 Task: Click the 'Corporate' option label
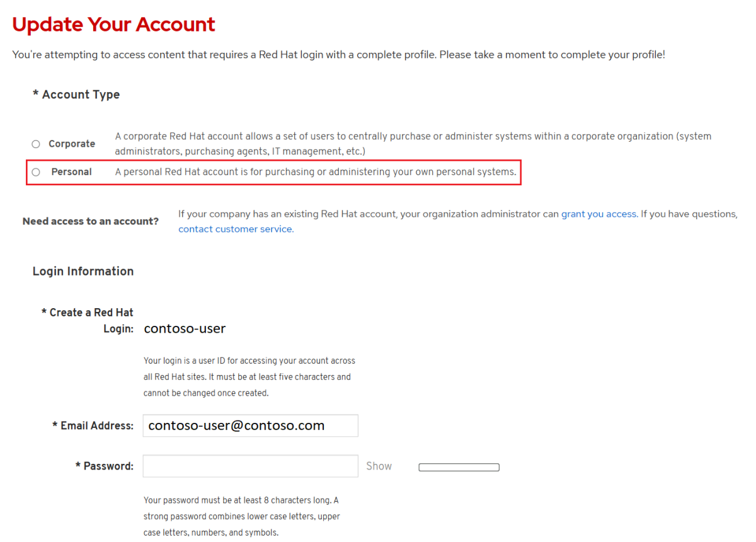[x=72, y=144]
